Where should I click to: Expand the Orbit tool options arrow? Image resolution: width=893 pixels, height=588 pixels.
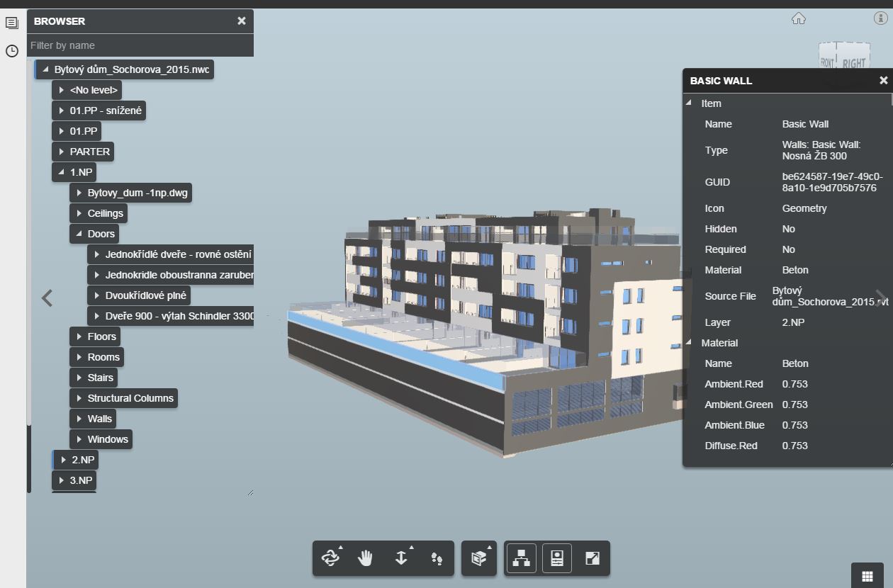click(340, 548)
